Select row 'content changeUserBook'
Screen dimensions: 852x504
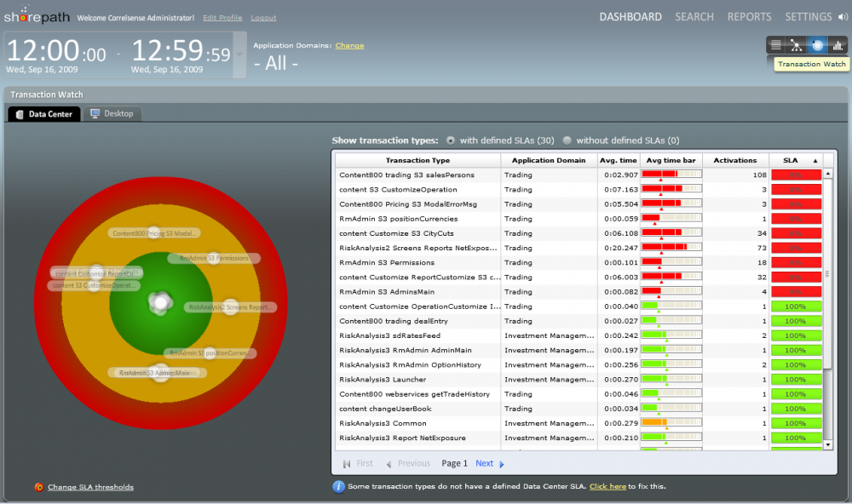click(x=579, y=409)
